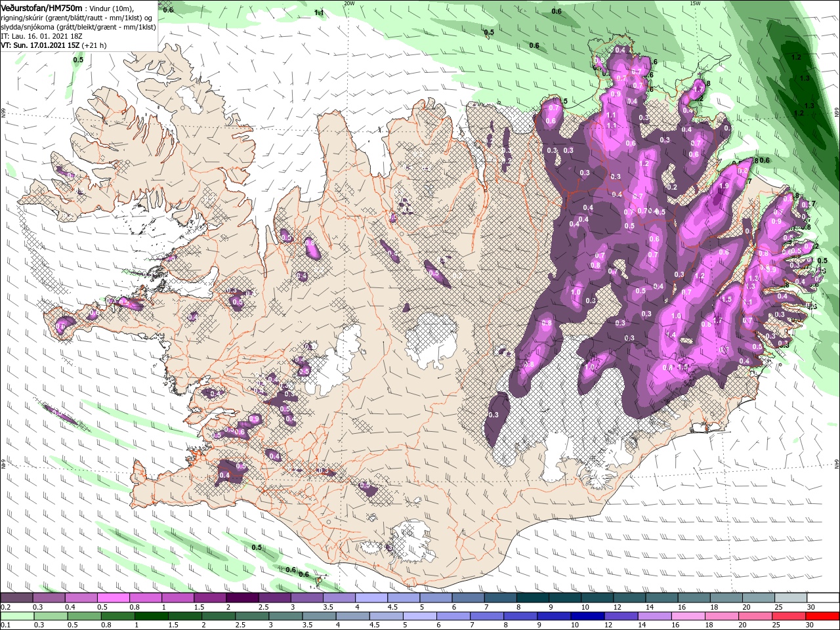This screenshot has width=840, height=630.
Task: Pick the grey-blue 4 swatch in lower legend
Action: pos(353,616)
